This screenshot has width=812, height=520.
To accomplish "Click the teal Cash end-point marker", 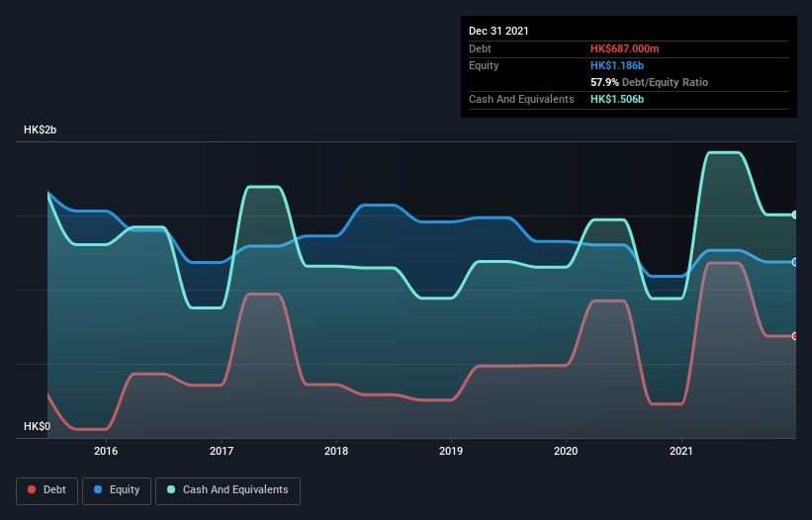I will point(795,215).
